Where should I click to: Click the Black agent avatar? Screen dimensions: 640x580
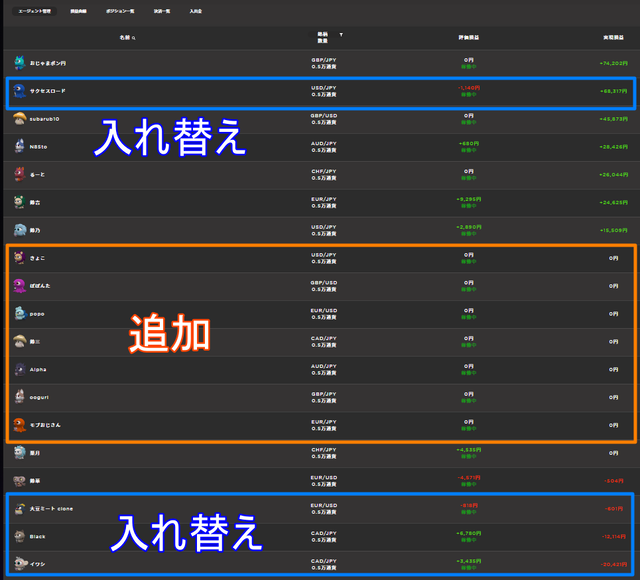pos(19,536)
